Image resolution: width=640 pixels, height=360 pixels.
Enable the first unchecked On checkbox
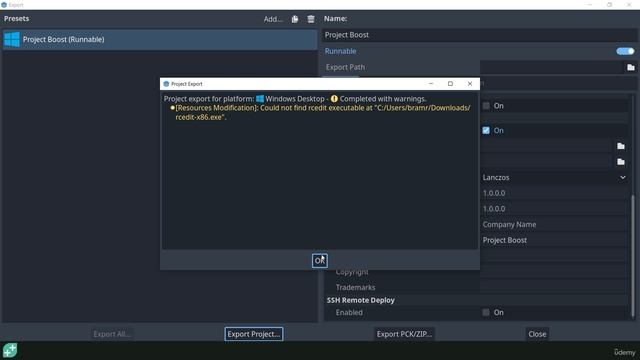486,106
